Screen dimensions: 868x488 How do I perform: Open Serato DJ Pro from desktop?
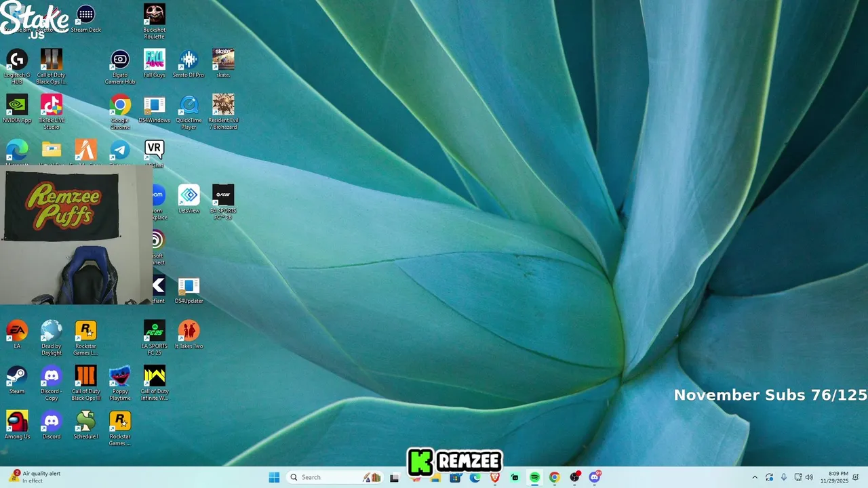[189, 63]
